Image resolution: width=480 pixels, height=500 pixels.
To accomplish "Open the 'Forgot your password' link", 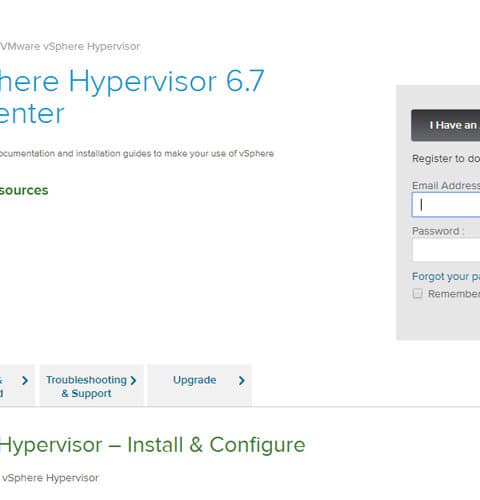I will coord(446,276).
